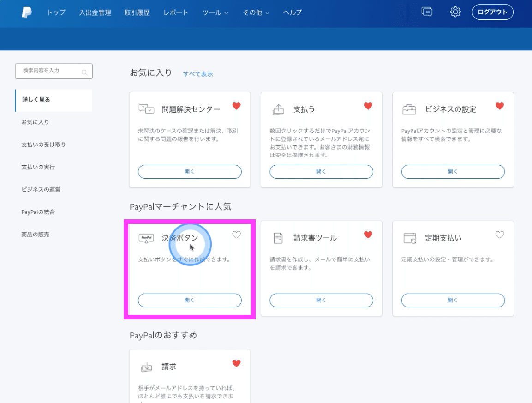Open the settings gear icon
This screenshot has height=403, width=532.
click(x=455, y=12)
